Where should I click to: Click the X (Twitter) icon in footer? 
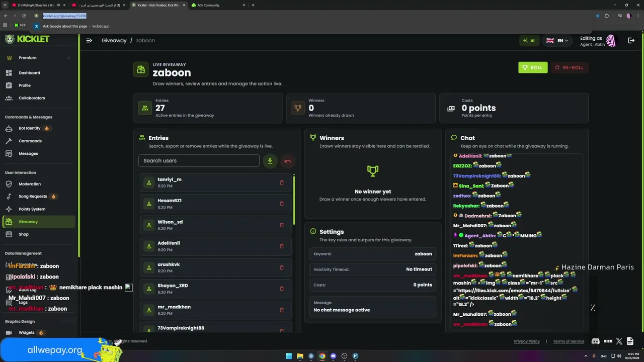[619, 341]
